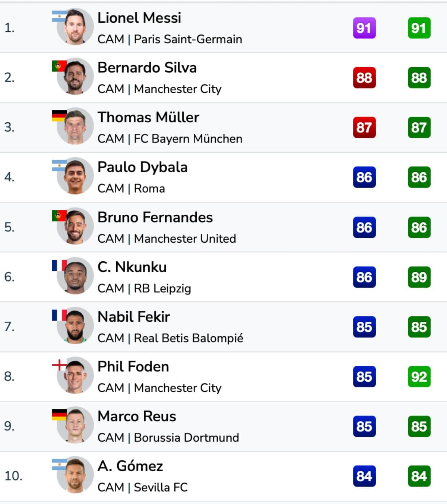The width and height of the screenshot is (447, 504).
Task: Click A. Gómez's blue 84 overall badge
Action: pyautogui.click(x=364, y=476)
